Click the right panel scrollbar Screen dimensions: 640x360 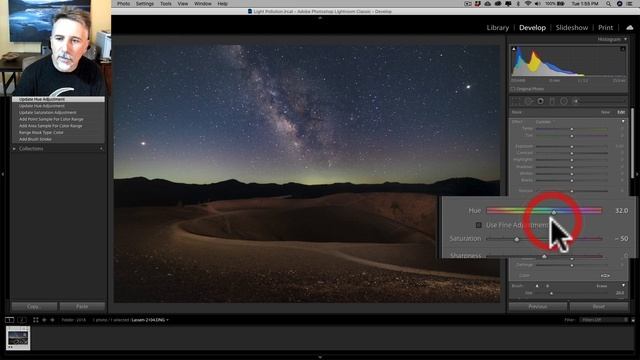[x=632, y=143]
